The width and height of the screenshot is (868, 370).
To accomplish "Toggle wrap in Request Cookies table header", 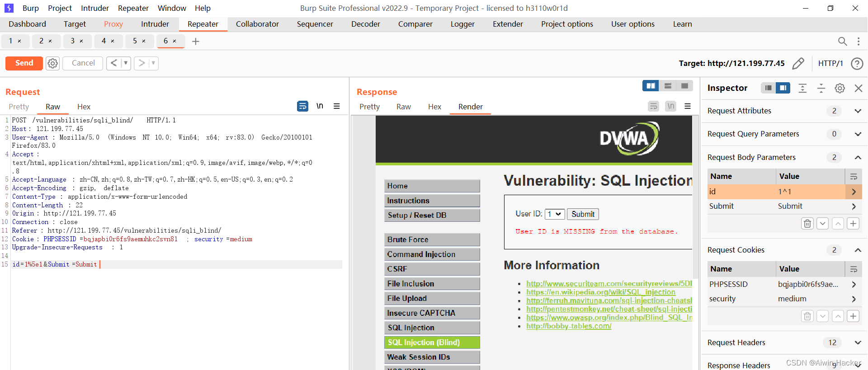I will tap(854, 269).
